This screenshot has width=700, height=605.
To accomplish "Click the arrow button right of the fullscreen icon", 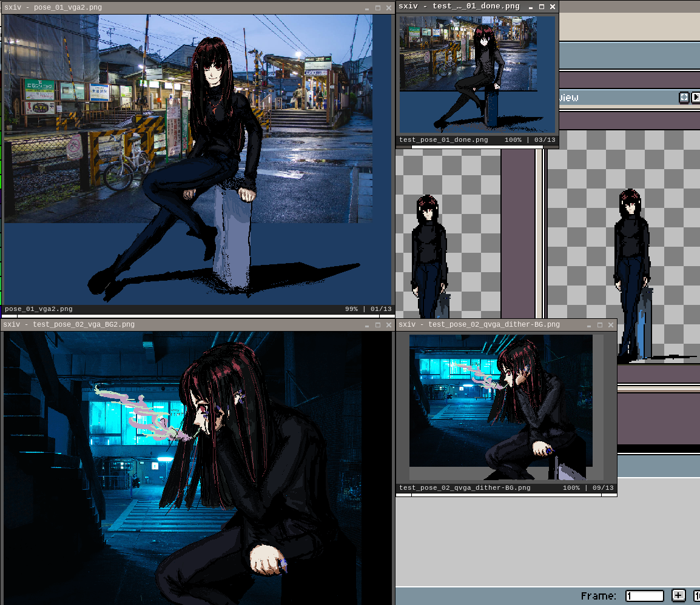I will pyautogui.click(x=696, y=97).
